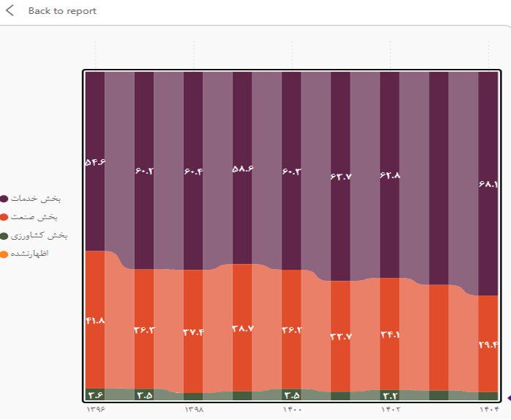This screenshot has width=511, height=420.
Task: Click the ۱۳۹۶ x-axis year label
Action: (96, 409)
